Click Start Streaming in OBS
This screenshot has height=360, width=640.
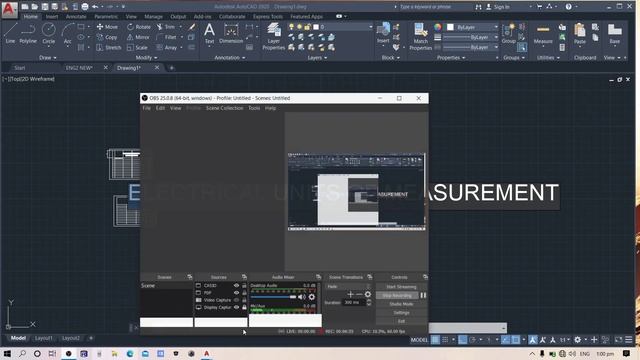tap(401, 287)
